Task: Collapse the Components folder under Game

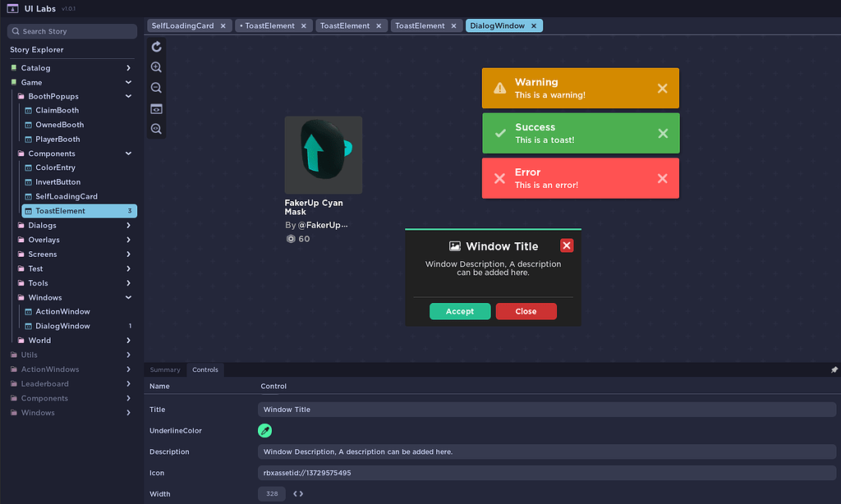Action: tap(128, 153)
